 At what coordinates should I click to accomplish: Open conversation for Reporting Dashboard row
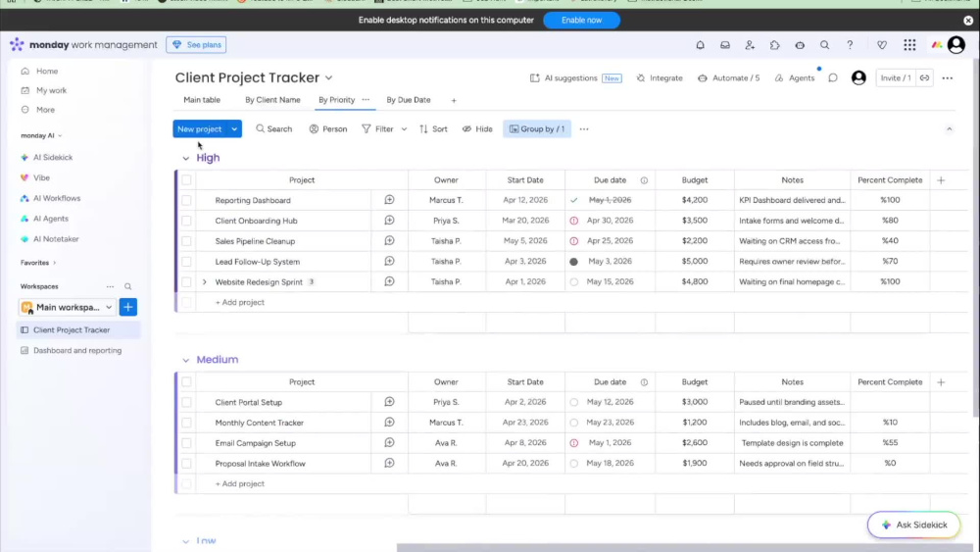coord(389,200)
